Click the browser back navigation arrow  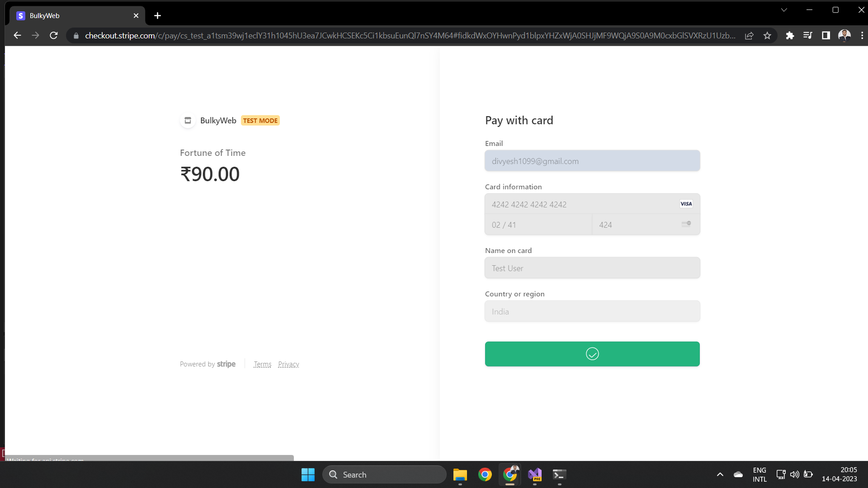coord(17,35)
